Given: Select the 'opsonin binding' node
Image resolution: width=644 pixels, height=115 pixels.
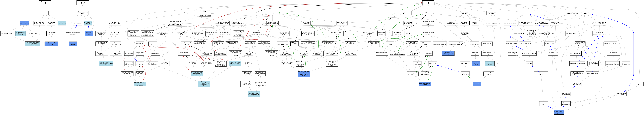Looking at the screenshot, I should point(33,33).
